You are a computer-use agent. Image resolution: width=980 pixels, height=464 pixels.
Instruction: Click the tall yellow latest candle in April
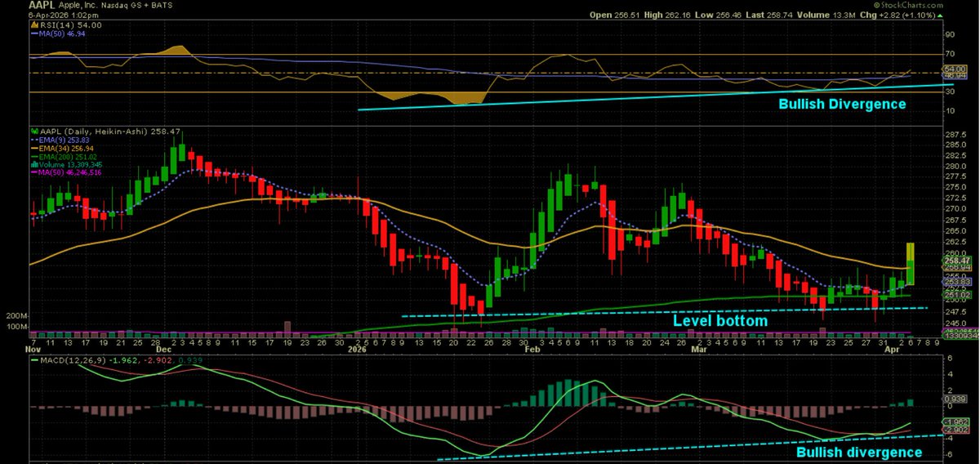coord(911,264)
